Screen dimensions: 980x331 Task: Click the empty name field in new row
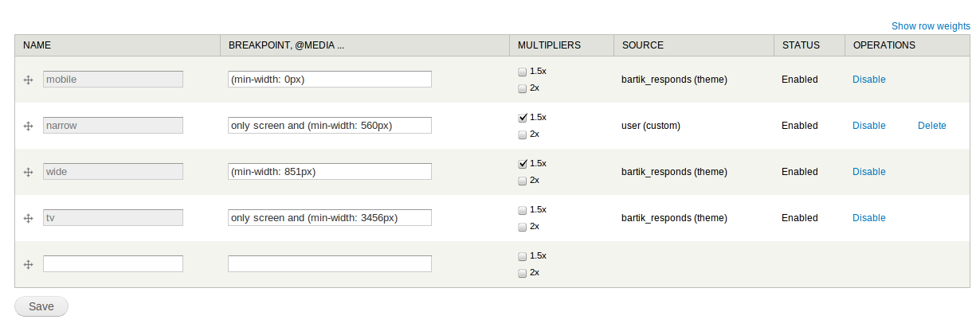click(x=113, y=263)
